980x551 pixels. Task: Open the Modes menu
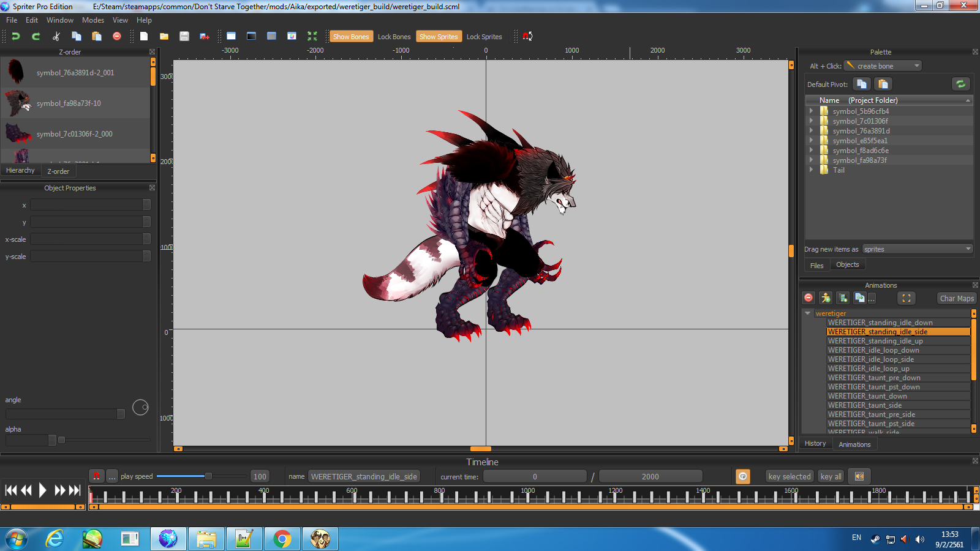tap(93, 20)
